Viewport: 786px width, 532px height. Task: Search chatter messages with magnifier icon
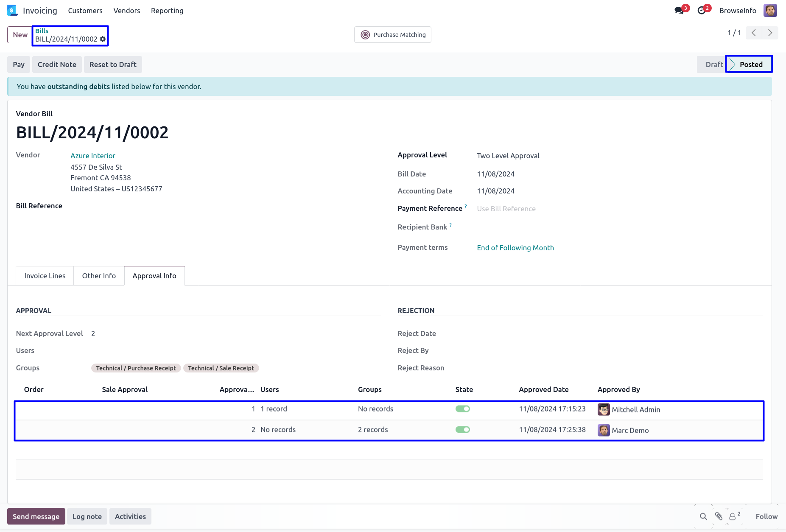pos(703,516)
